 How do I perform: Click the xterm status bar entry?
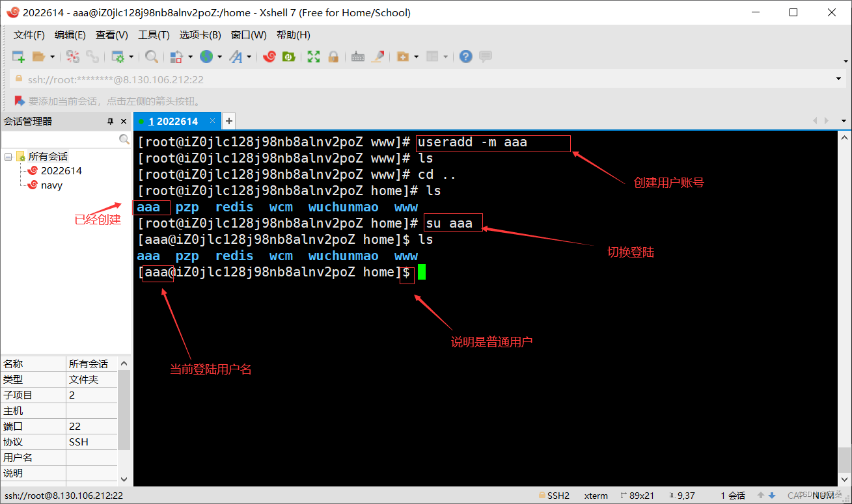pyautogui.click(x=596, y=496)
